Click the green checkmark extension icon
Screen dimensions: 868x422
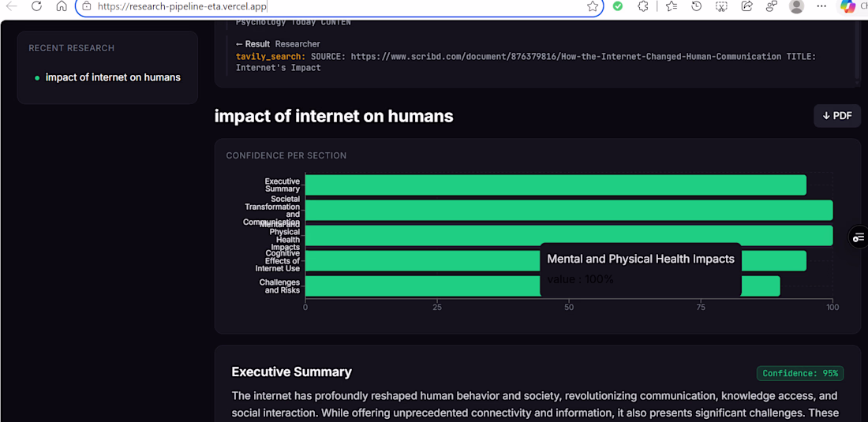[618, 6]
